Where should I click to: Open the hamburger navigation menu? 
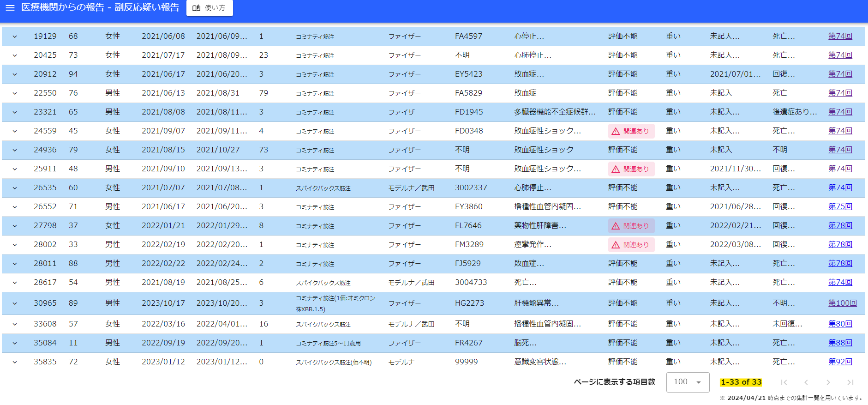[10, 8]
